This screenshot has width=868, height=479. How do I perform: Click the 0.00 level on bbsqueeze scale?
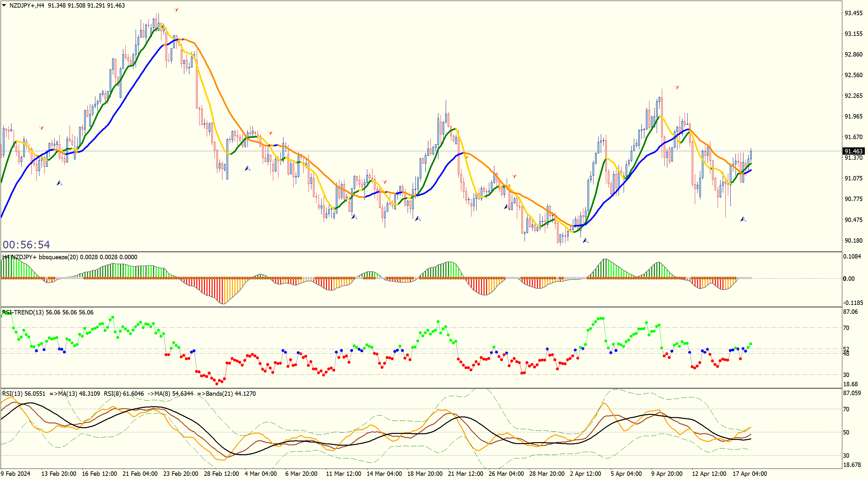(848, 279)
